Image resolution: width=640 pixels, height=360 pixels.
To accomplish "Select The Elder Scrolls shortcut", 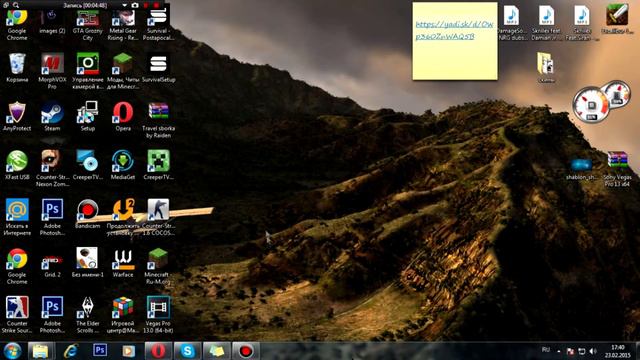I will [x=88, y=314].
